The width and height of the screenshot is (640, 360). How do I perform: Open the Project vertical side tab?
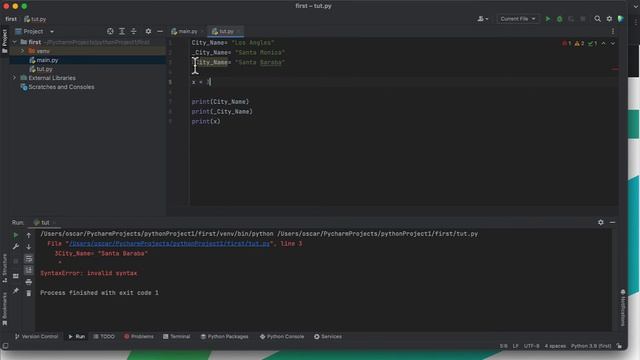[x=4, y=40]
